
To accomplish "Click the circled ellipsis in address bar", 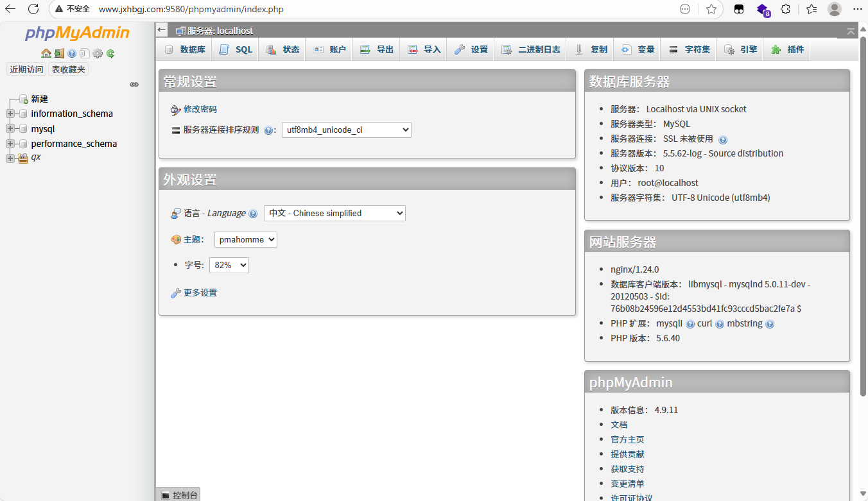I will point(685,9).
